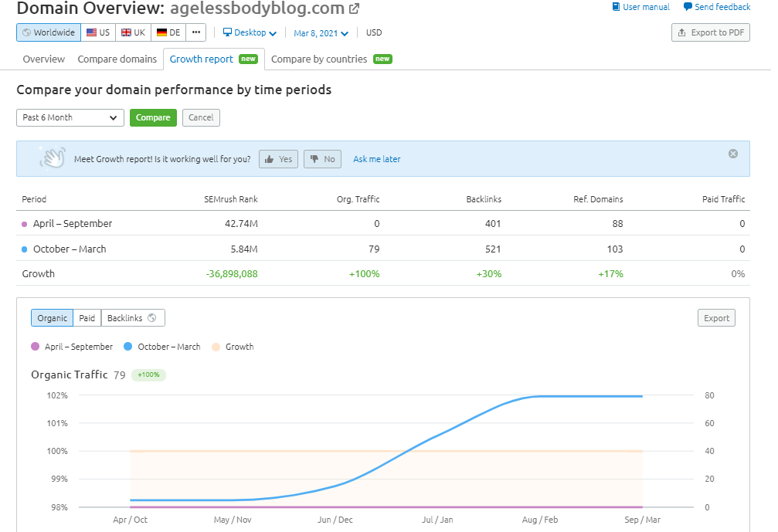Click the blue October – March table dot
The image size is (778, 532).
(x=24, y=249)
